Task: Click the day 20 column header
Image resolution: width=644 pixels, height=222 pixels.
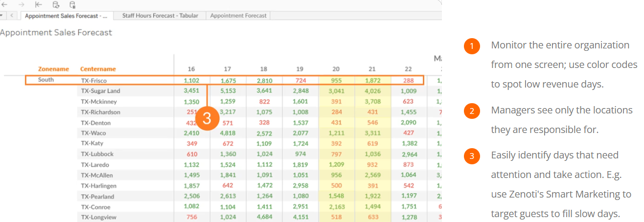Action: [336, 69]
